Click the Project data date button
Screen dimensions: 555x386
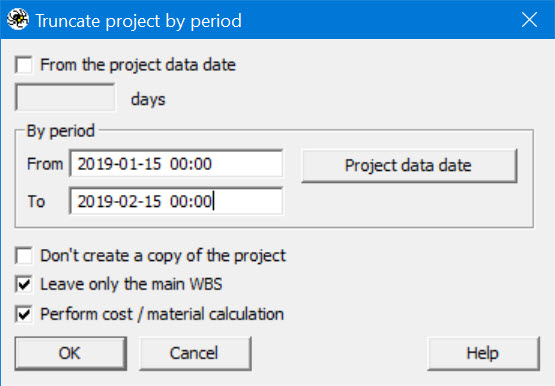pos(409,166)
